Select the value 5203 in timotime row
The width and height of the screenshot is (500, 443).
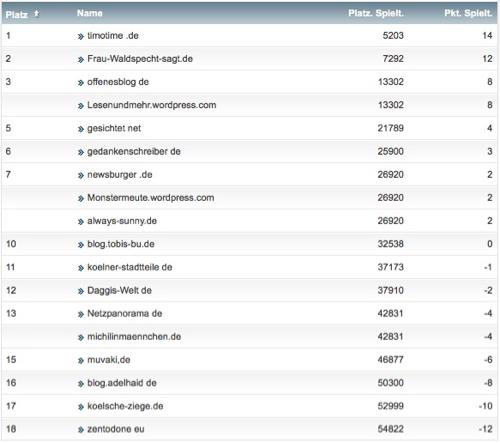coord(393,36)
